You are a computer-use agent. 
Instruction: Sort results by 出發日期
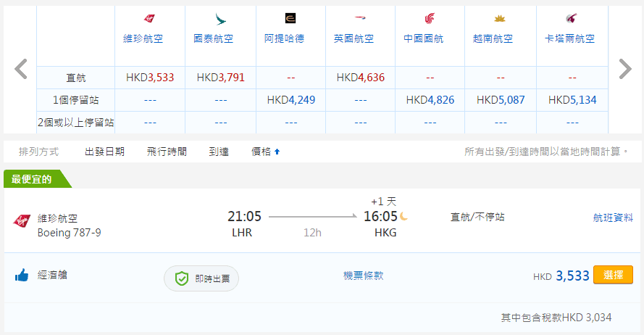click(x=104, y=152)
